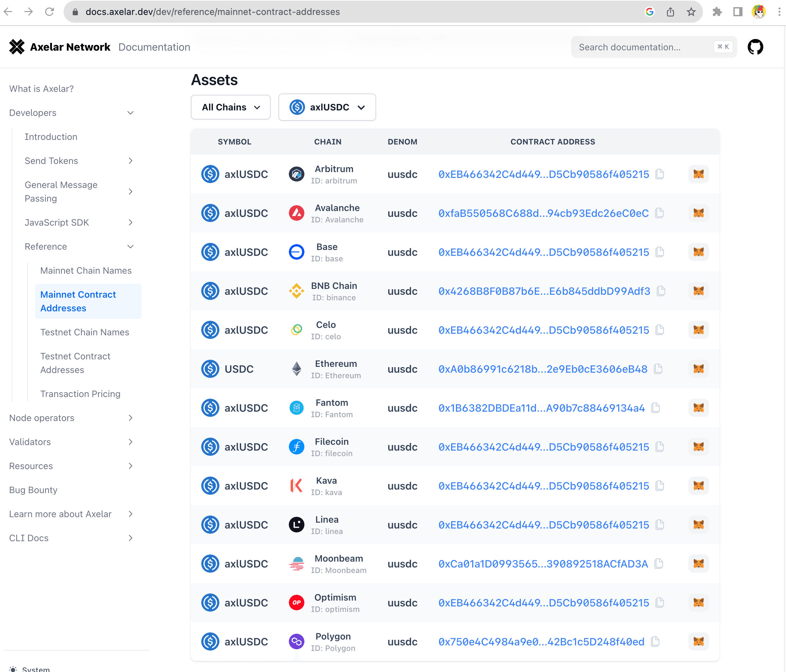Go back to the previous page
Image resolution: width=786 pixels, height=672 pixels.
click(x=8, y=12)
